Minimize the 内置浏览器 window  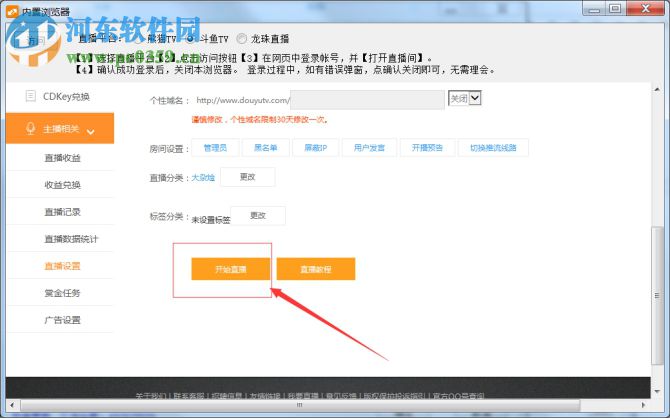[594, 9]
